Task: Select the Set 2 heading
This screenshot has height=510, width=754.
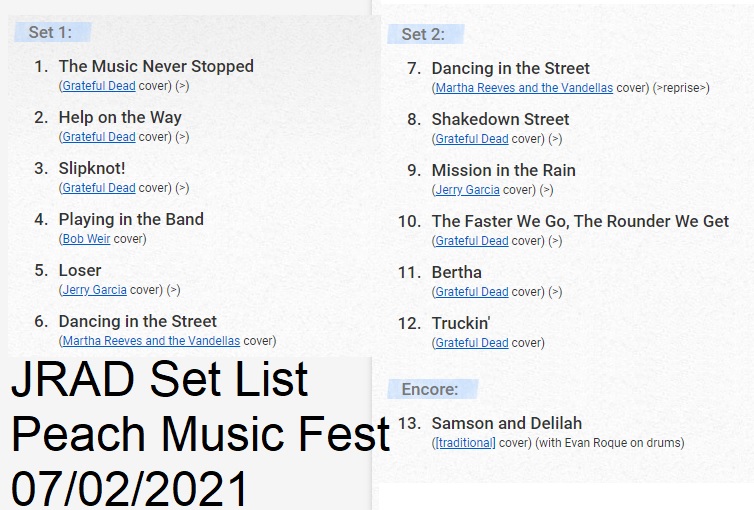Action: tap(423, 34)
